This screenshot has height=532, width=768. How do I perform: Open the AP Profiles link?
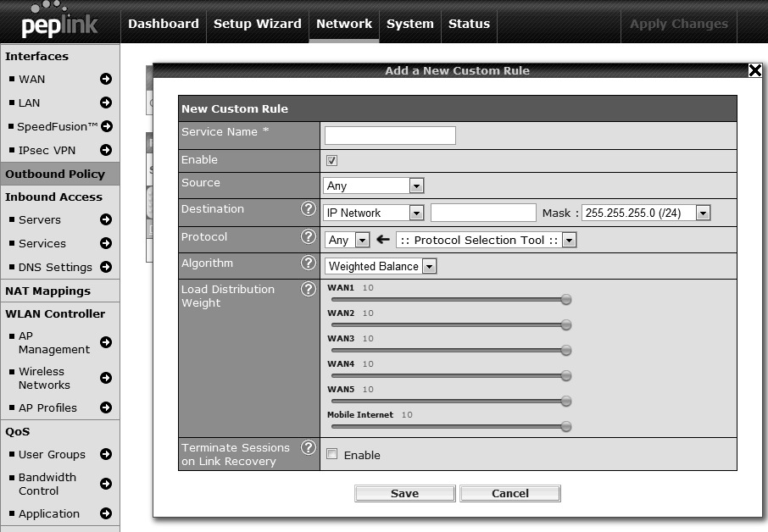coord(47,407)
